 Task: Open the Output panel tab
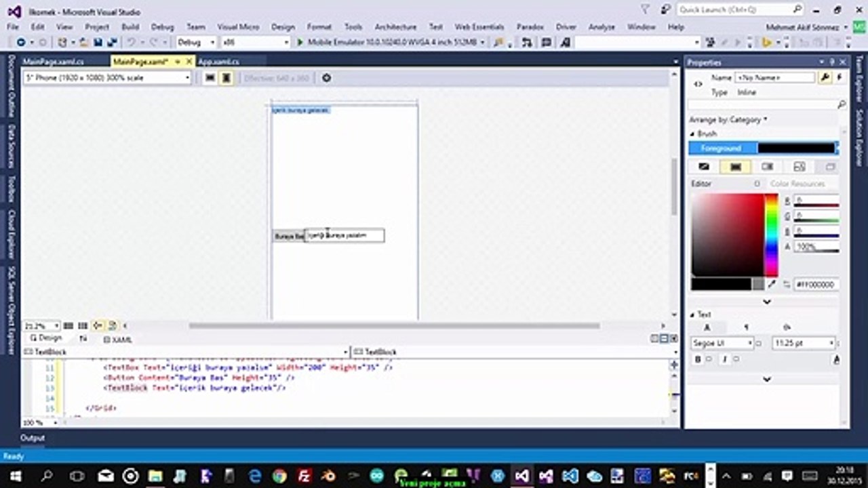point(32,438)
